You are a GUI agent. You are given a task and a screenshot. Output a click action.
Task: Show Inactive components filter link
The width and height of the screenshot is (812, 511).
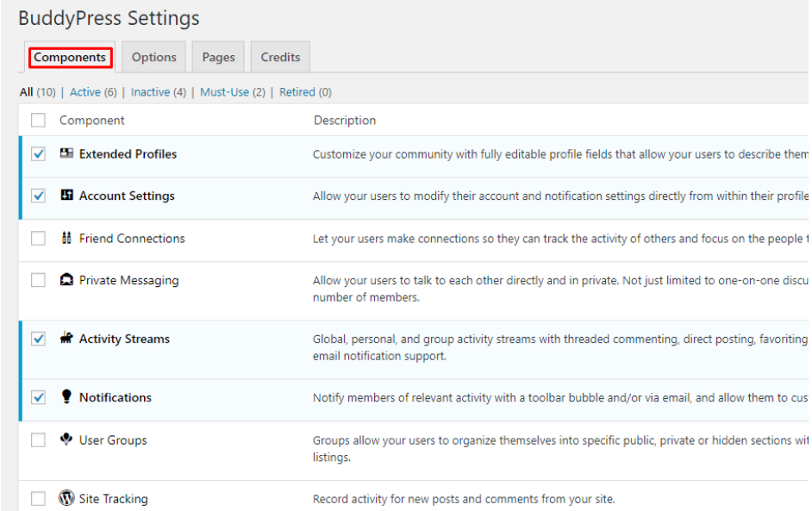150,92
